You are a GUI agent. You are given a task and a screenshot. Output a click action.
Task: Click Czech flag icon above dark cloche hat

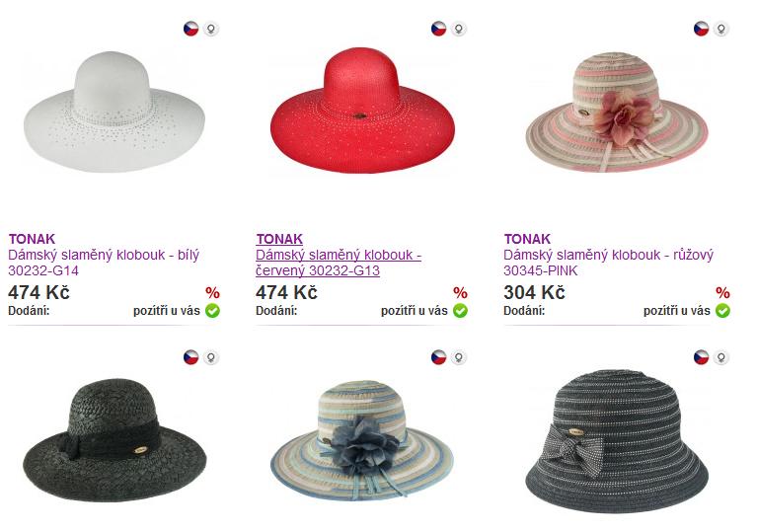(x=701, y=357)
